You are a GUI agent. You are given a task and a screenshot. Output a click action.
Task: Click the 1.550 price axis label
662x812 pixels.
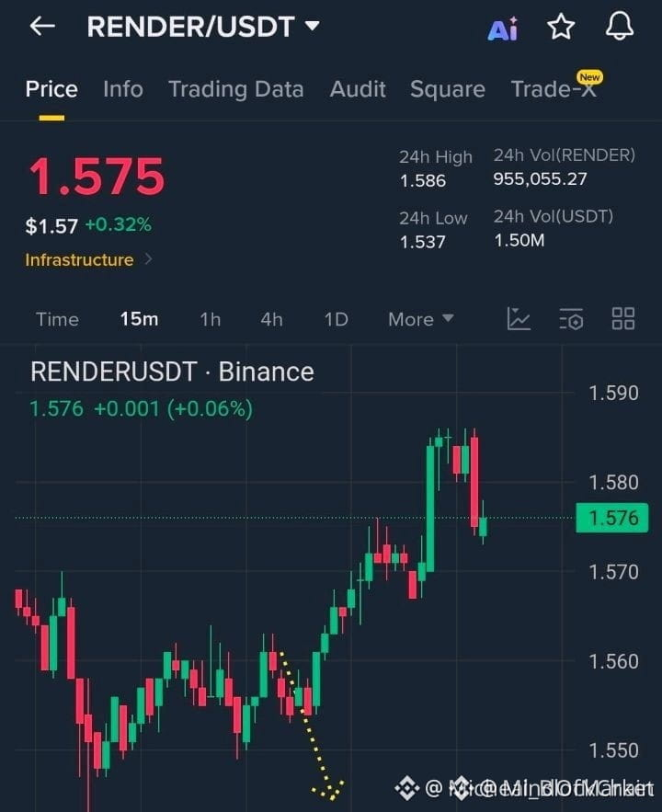[614, 750]
